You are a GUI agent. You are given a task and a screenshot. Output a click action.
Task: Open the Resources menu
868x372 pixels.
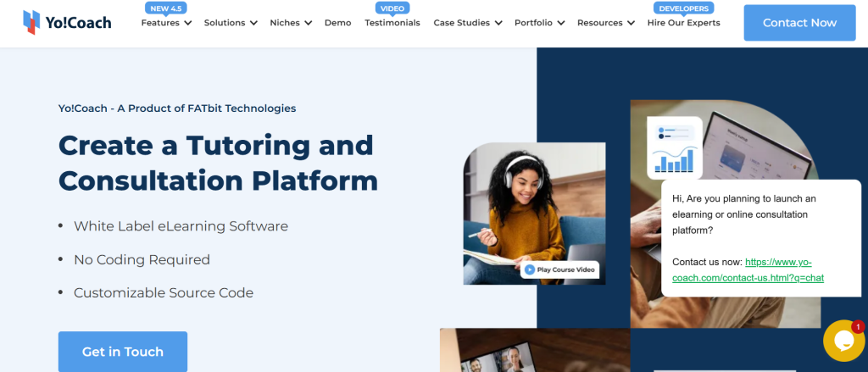[x=599, y=23]
